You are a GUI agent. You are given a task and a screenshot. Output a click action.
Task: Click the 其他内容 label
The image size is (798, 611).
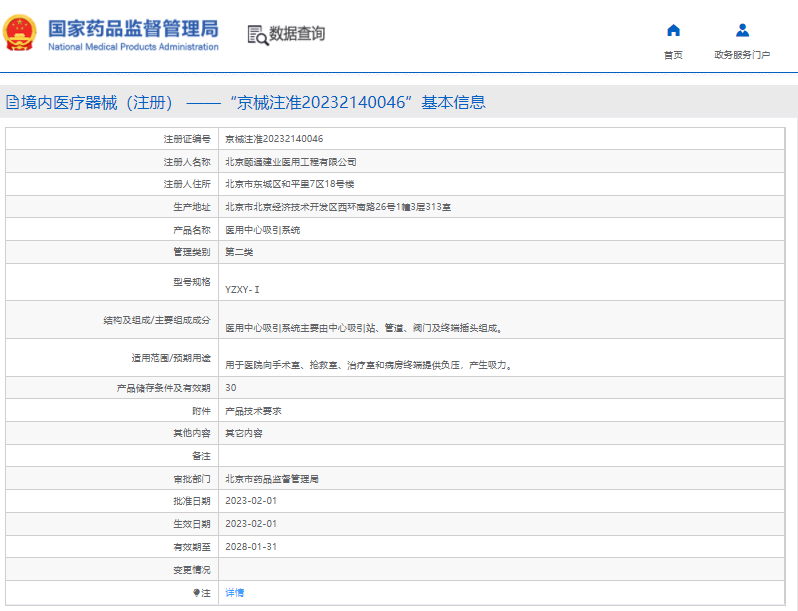(192, 433)
